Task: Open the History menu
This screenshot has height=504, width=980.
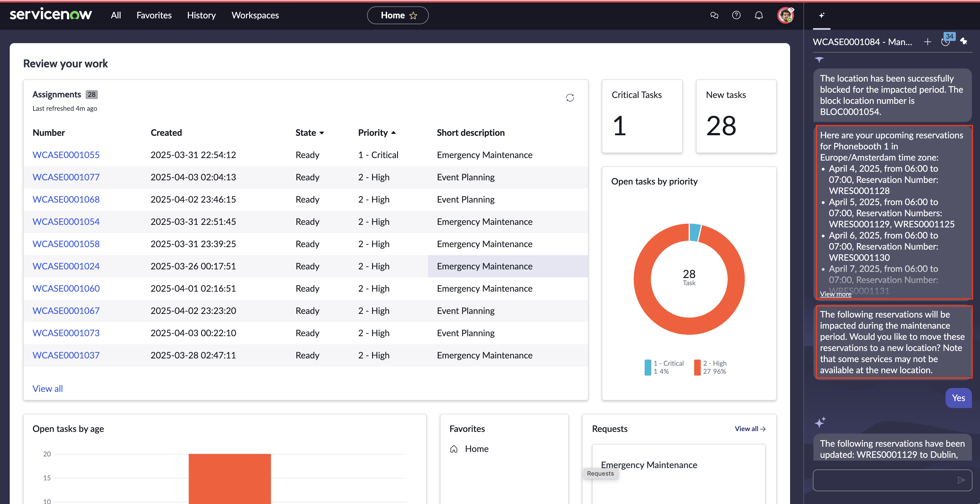Action: 201,15
